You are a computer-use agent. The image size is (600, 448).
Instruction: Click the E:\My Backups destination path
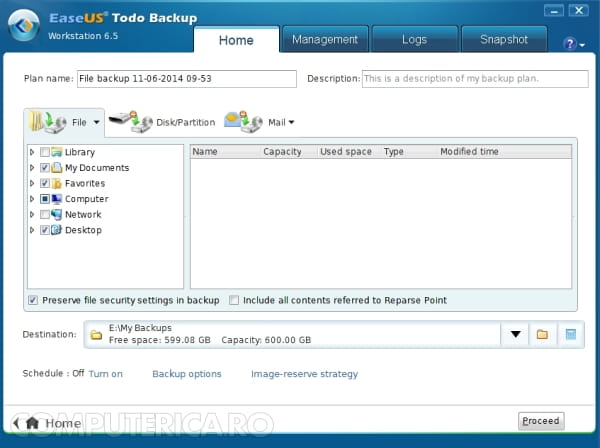tap(140, 328)
